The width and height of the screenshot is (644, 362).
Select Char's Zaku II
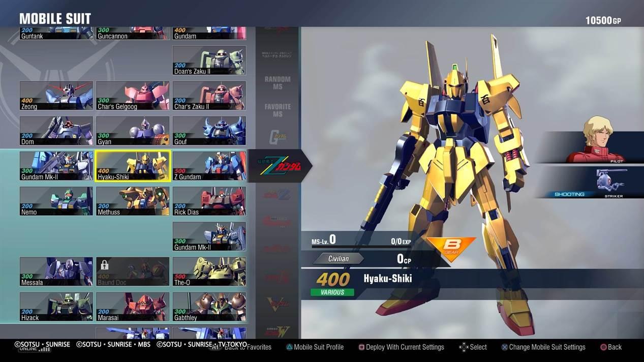point(209,96)
